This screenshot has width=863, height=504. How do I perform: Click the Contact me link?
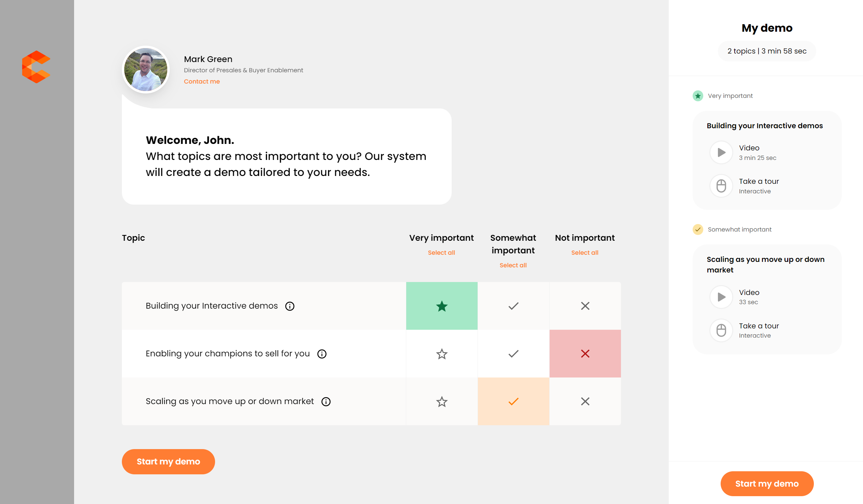pyautogui.click(x=202, y=81)
